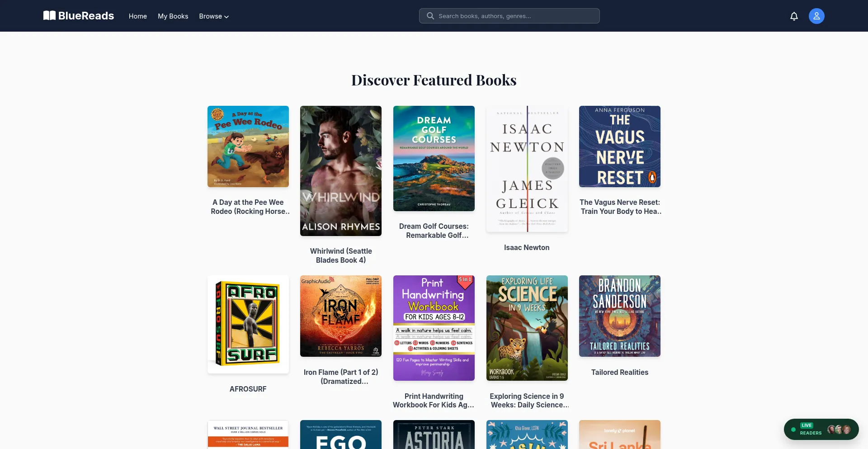Open The Vagus Nerve Reset cover
Screen dimensions: 868x449
(x=620, y=147)
